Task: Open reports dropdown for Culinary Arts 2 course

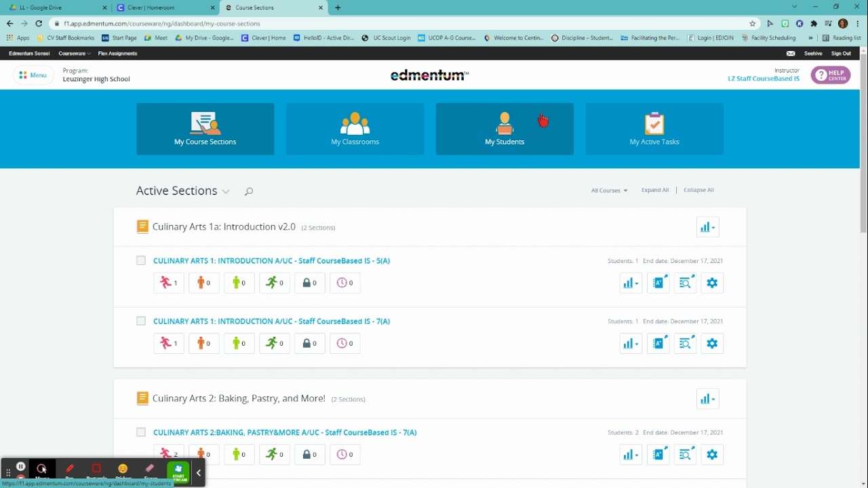Action: tap(707, 399)
